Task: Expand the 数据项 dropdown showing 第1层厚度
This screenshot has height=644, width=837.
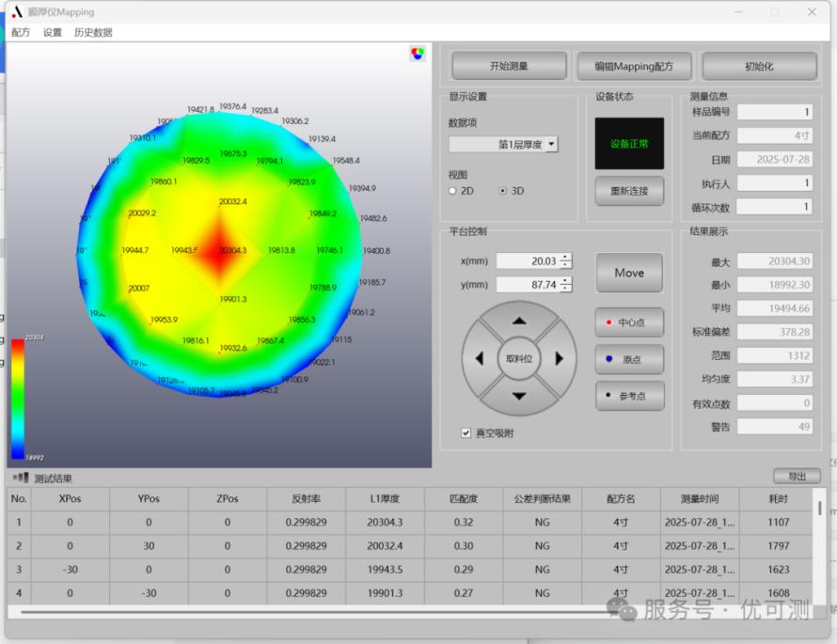Action: click(x=551, y=145)
